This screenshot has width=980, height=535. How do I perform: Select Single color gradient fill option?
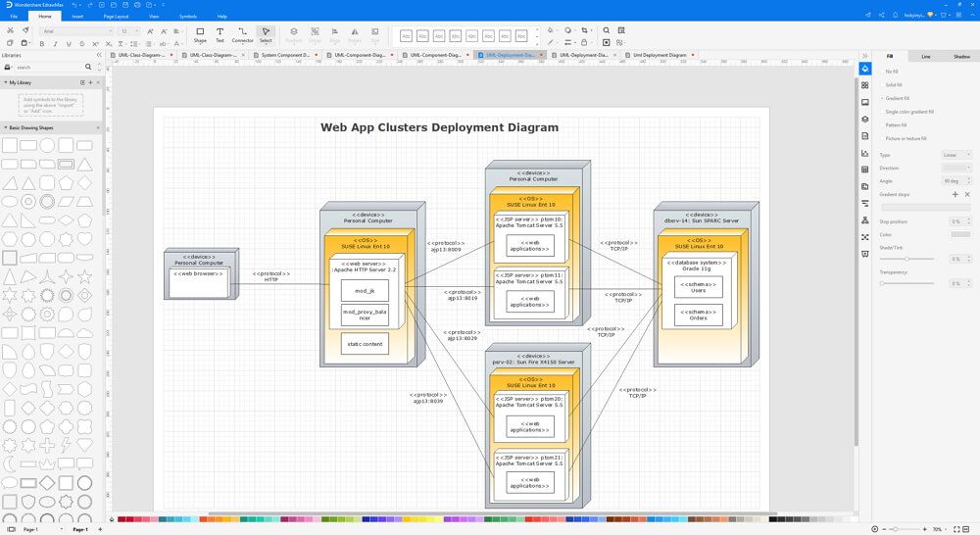908,112
